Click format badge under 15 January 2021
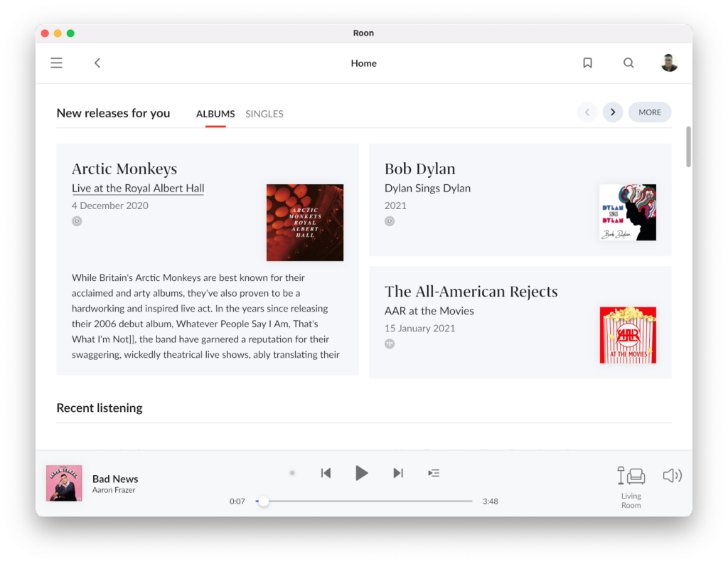The image size is (728, 564). coord(390,344)
